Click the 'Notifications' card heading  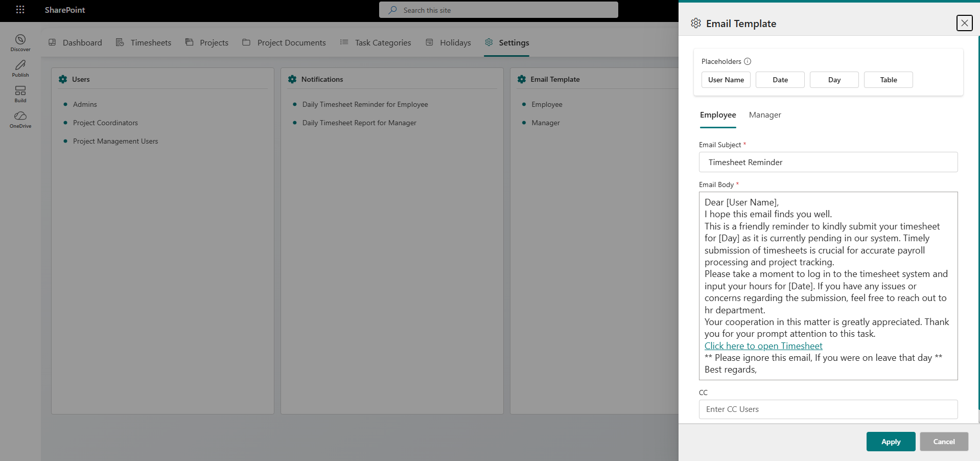click(322, 79)
